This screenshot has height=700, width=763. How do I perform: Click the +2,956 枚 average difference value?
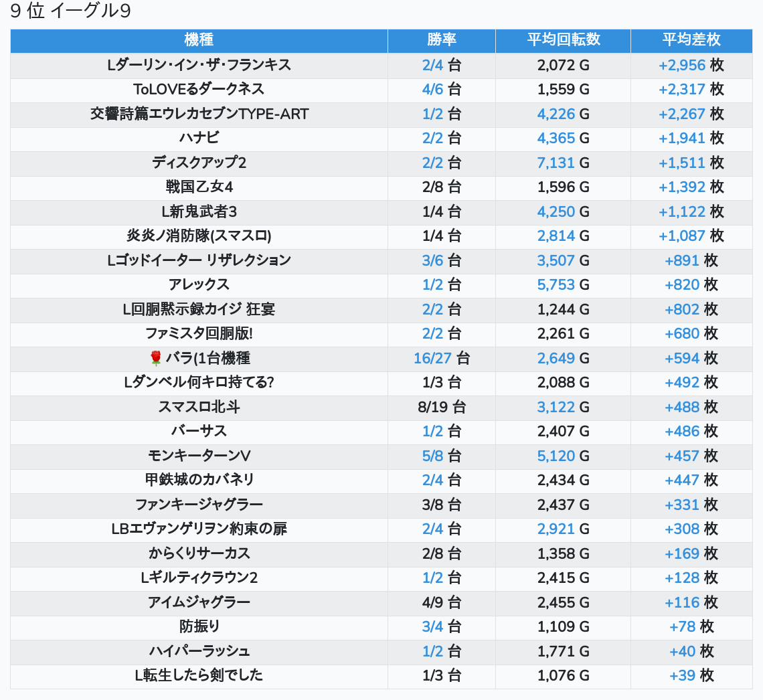(691, 65)
